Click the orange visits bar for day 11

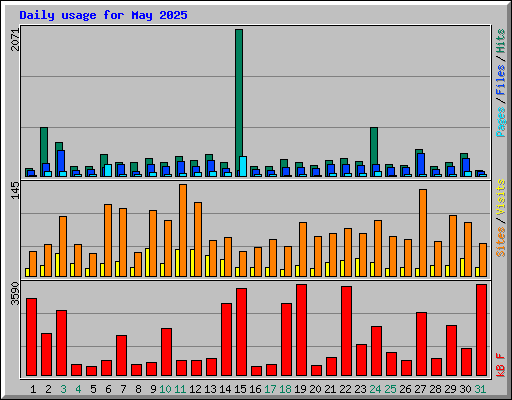click(x=183, y=230)
